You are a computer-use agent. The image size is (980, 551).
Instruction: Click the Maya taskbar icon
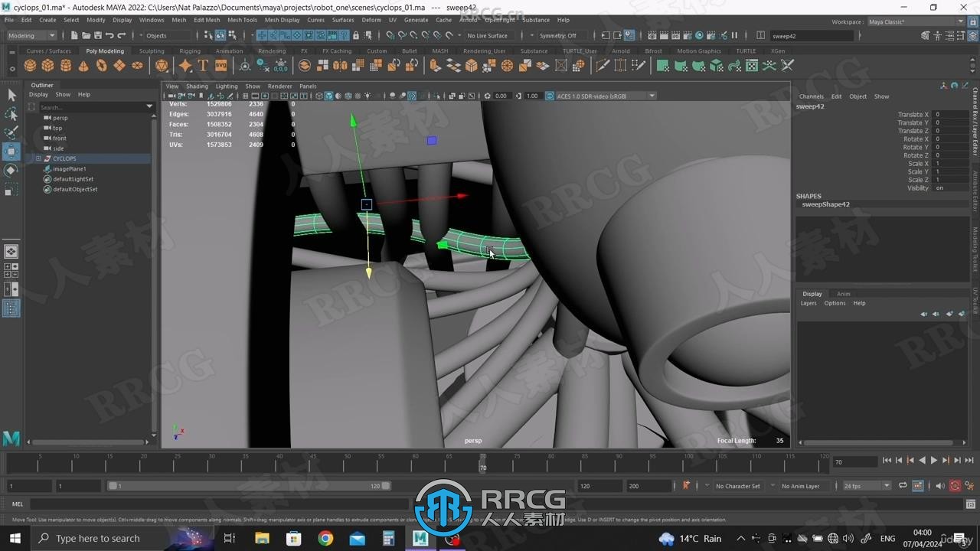pos(420,538)
